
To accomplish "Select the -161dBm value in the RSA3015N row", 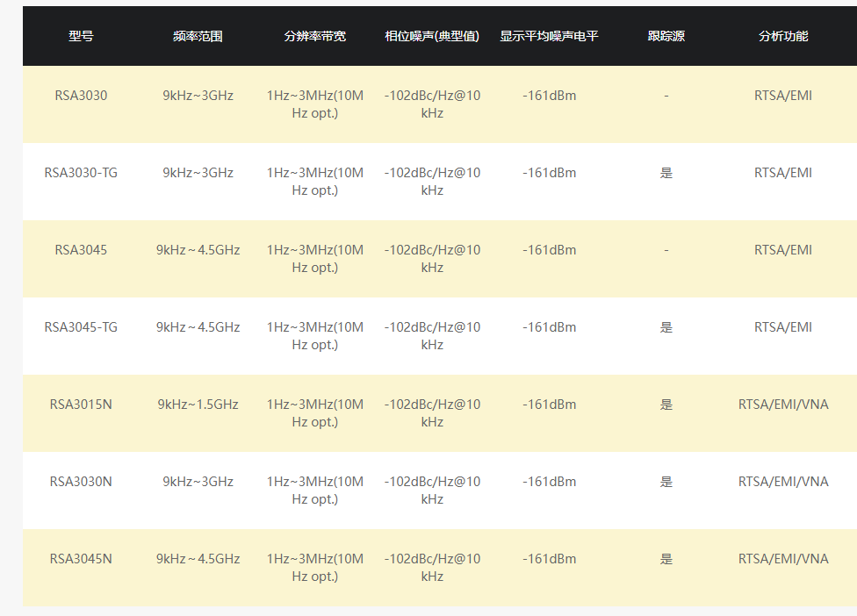I will coord(550,405).
